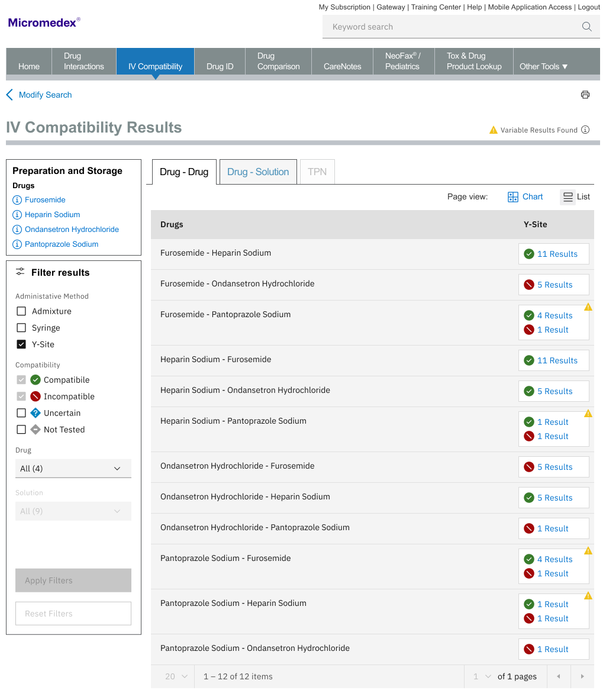Click warning triangle on Heparin Sodium - Pantoprazole Sodium row
Image resolution: width=606 pixels, height=700 pixels.
coord(588,414)
